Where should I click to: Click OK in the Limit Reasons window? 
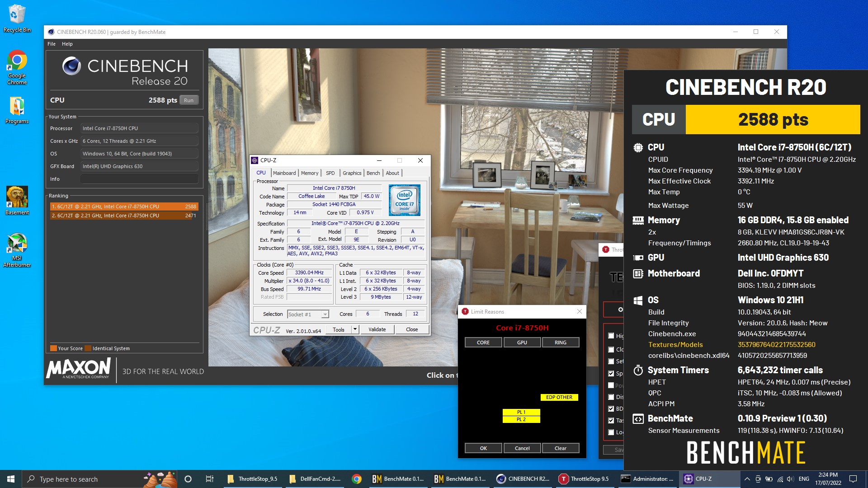pos(483,448)
